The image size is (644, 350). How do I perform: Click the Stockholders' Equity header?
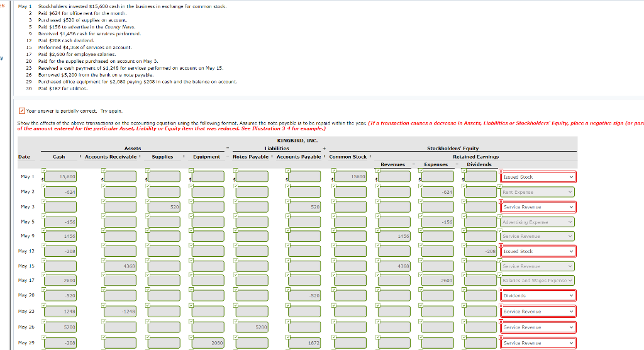(x=453, y=148)
